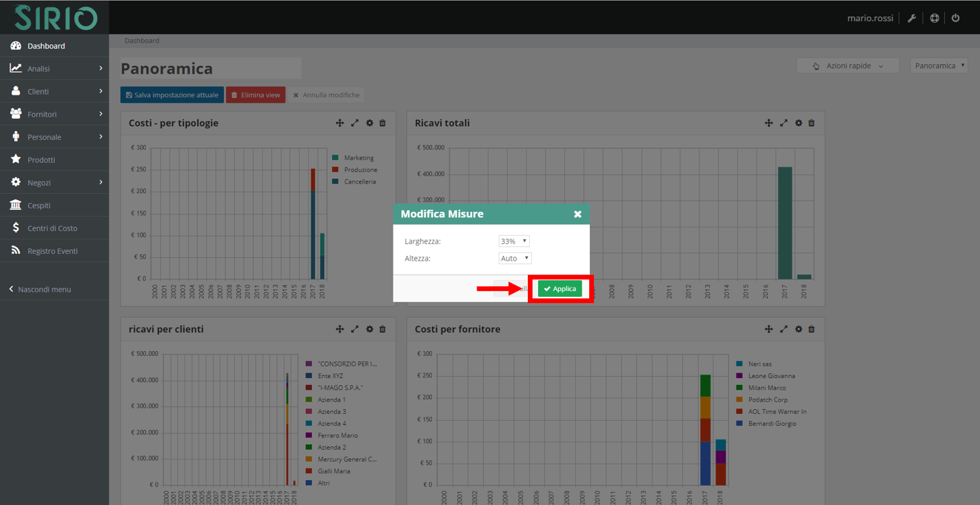Apply measure changes with the Applica button
This screenshot has height=505, width=980.
pos(560,288)
